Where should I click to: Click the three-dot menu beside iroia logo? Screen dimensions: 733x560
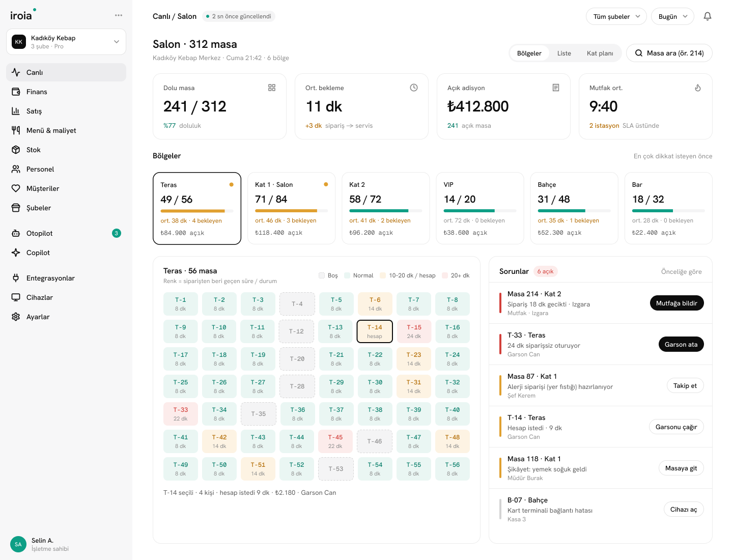(119, 15)
